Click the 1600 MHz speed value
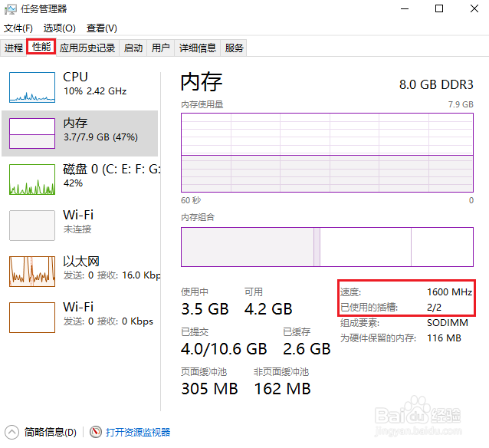This screenshot has width=489, height=448. pyautogui.click(x=449, y=292)
